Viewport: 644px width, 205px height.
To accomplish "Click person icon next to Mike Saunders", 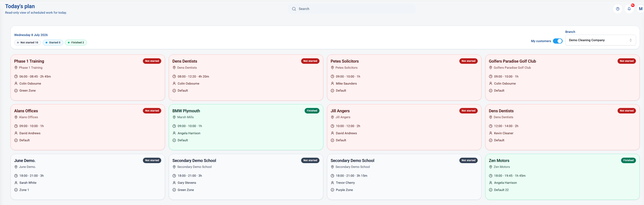I will tap(332, 84).
